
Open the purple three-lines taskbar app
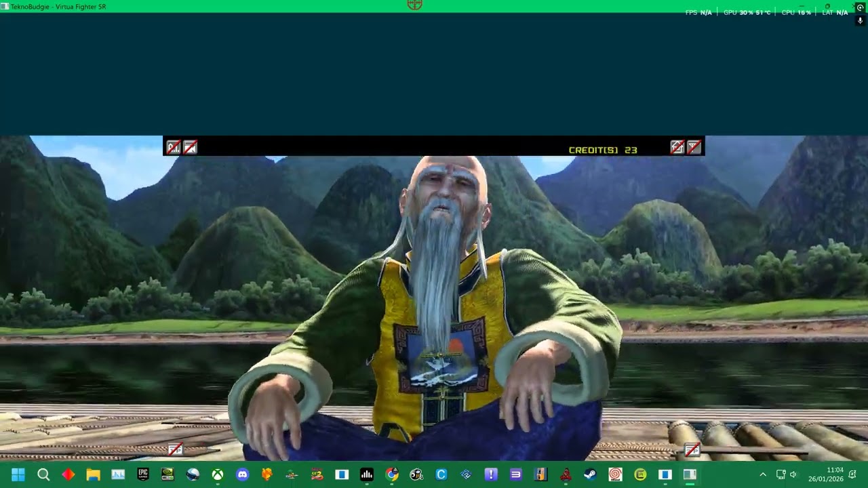click(515, 474)
